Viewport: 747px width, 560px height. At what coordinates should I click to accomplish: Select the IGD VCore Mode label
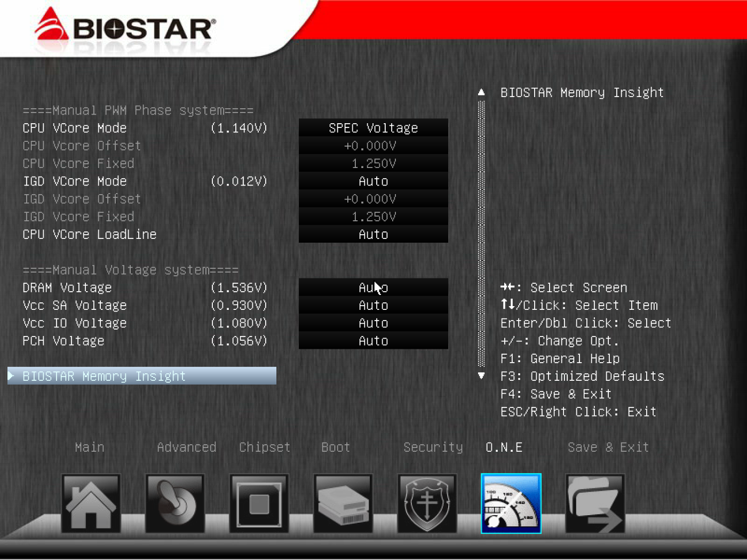coord(75,181)
